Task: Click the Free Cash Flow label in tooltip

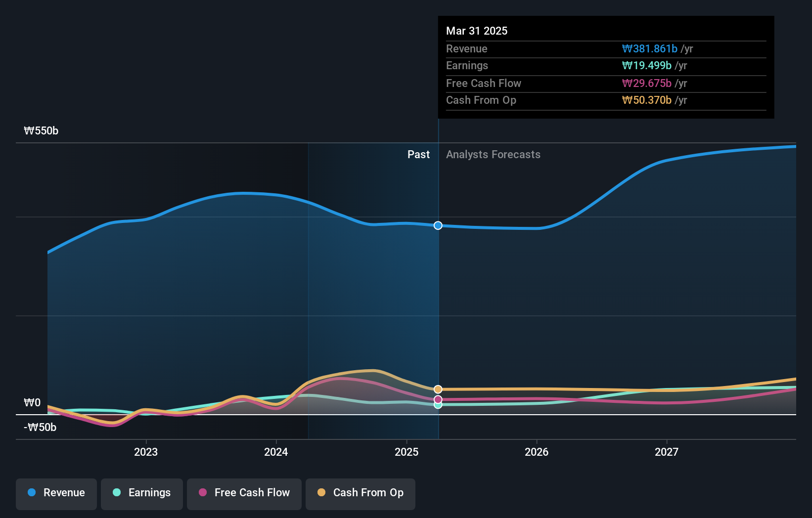Action: (x=484, y=83)
